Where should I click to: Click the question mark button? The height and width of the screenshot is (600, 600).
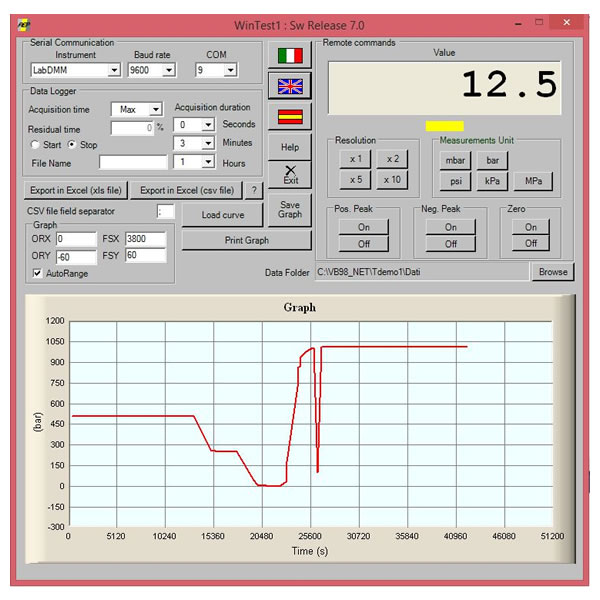(254, 190)
